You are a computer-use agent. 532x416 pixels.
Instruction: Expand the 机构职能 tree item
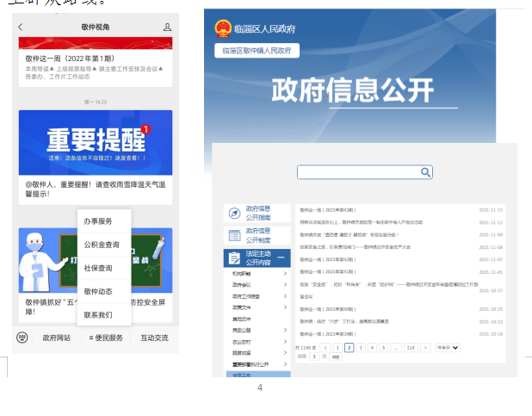point(285,274)
